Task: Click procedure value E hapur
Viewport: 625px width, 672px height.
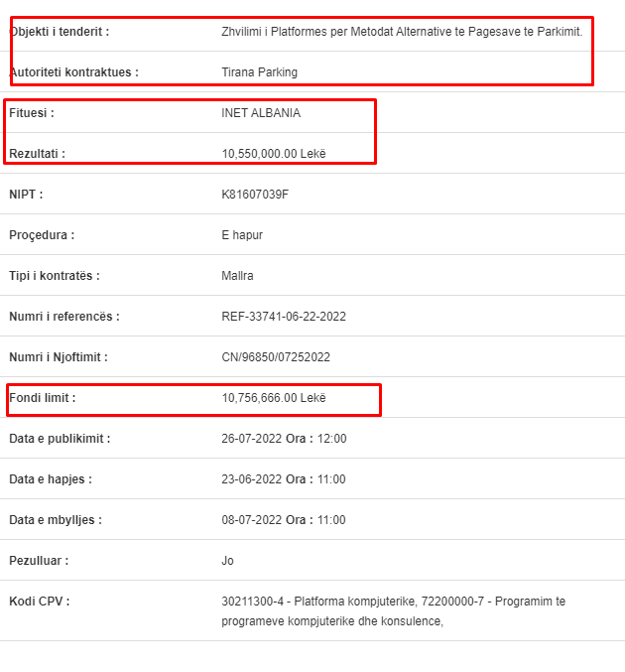Action: pos(242,235)
